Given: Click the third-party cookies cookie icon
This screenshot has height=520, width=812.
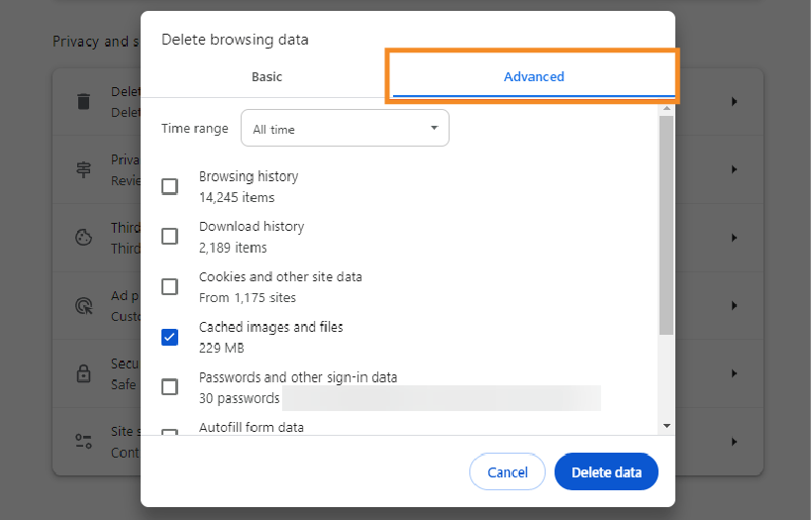Looking at the screenshot, I should 83,237.
